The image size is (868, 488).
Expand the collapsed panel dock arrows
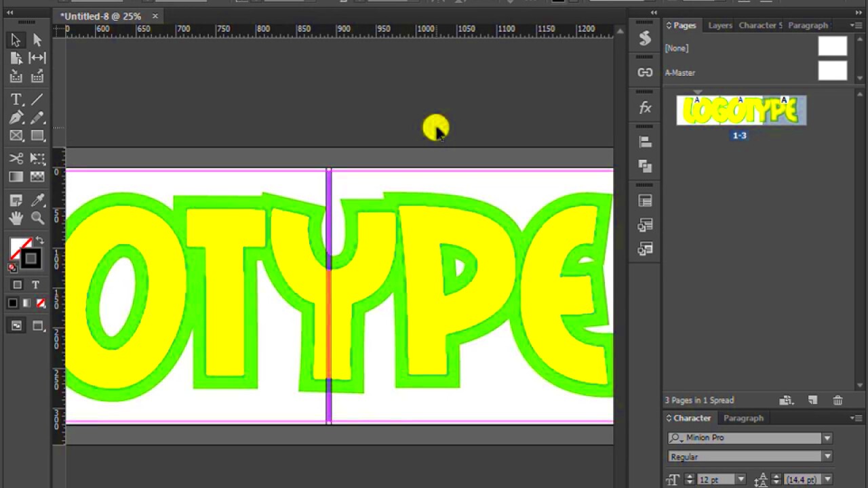pos(654,13)
